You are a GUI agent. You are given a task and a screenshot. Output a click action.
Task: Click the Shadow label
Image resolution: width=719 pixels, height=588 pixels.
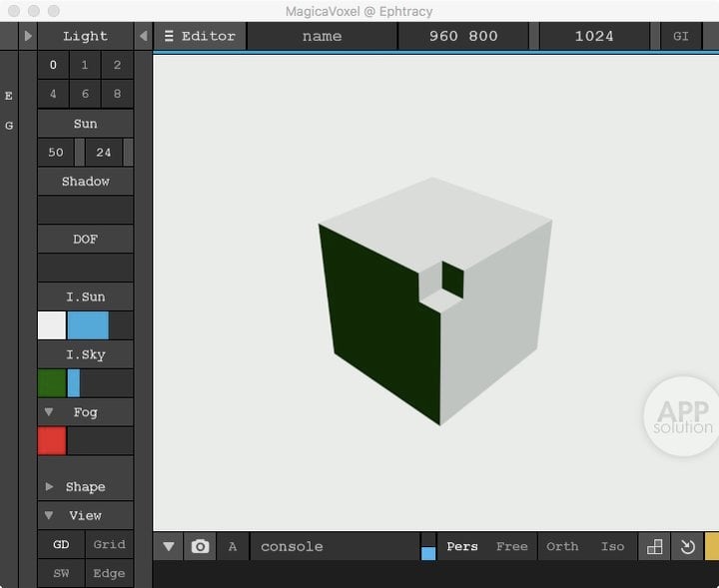(85, 181)
